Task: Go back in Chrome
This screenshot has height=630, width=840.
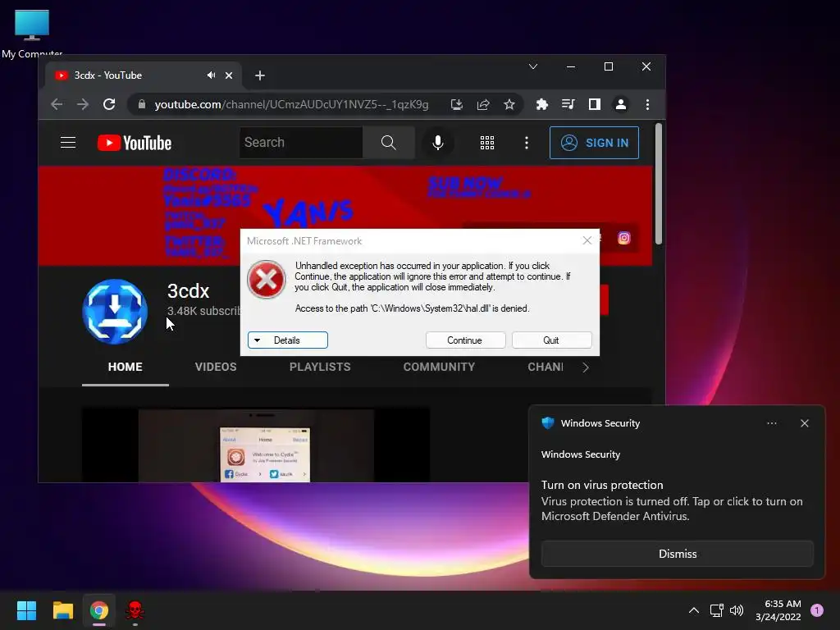Action: (57, 104)
